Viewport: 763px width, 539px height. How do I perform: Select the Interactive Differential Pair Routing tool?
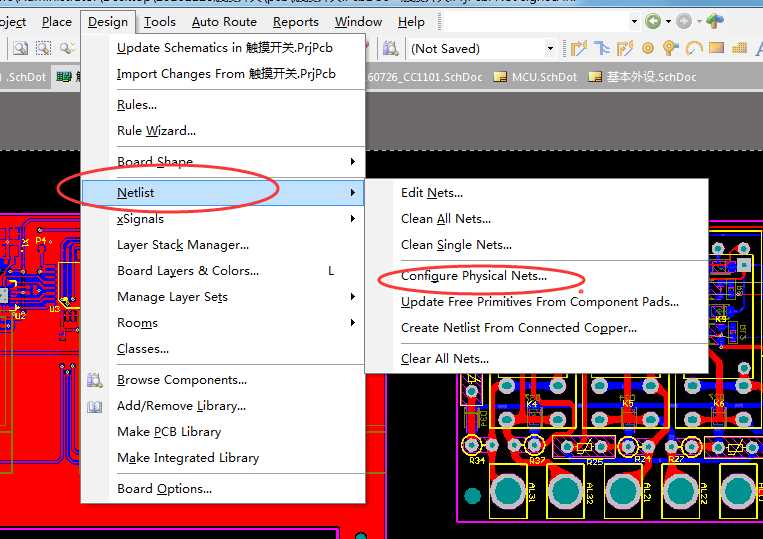coord(625,48)
